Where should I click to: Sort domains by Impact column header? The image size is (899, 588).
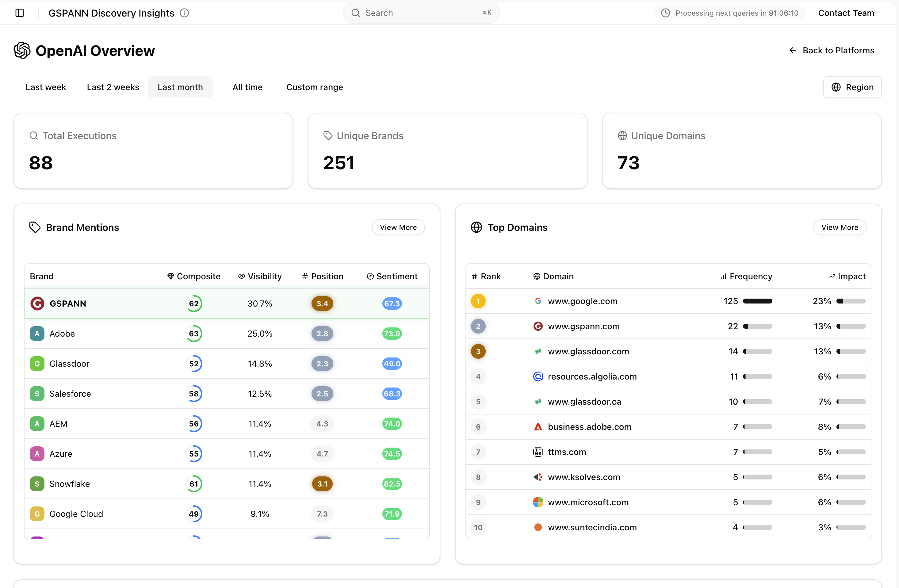pyautogui.click(x=847, y=276)
